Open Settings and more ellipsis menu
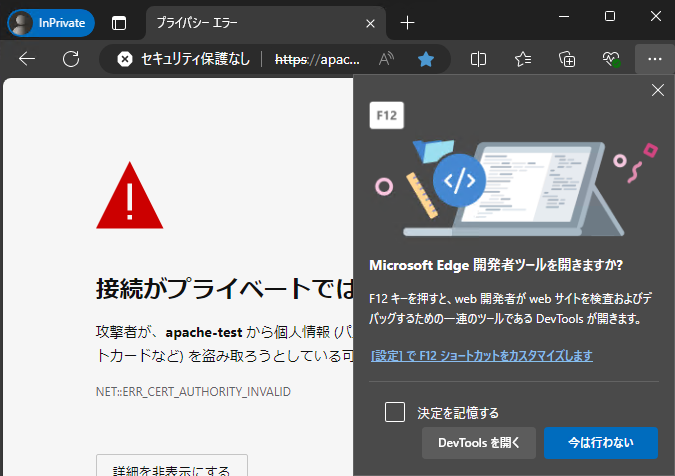 pos(655,59)
